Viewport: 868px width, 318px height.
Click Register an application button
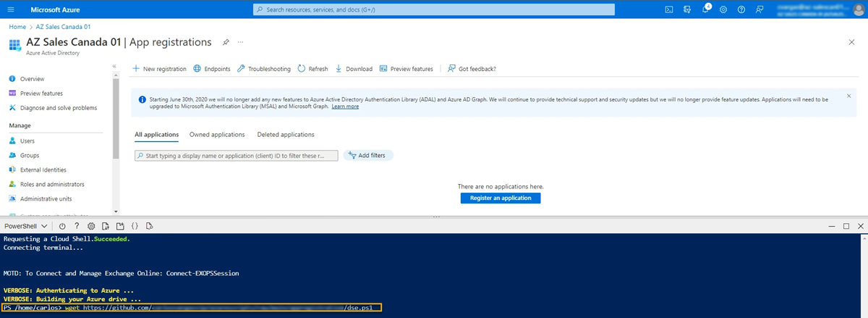(501, 198)
